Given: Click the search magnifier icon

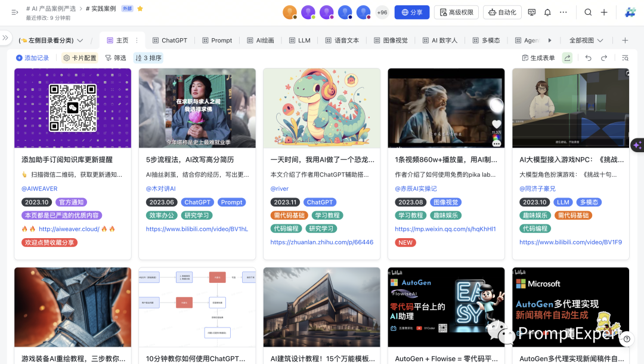Looking at the screenshot, I should coord(588,13).
